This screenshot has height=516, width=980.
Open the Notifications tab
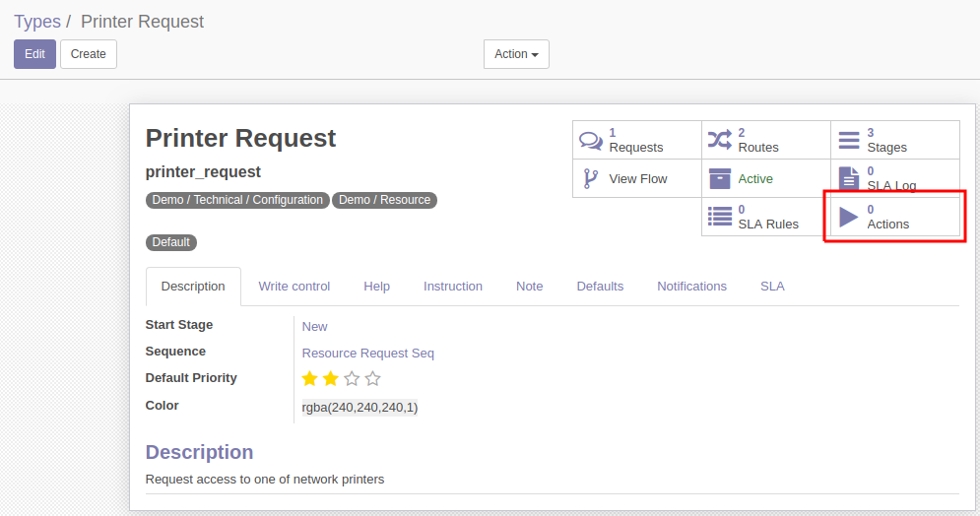tap(691, 287)
